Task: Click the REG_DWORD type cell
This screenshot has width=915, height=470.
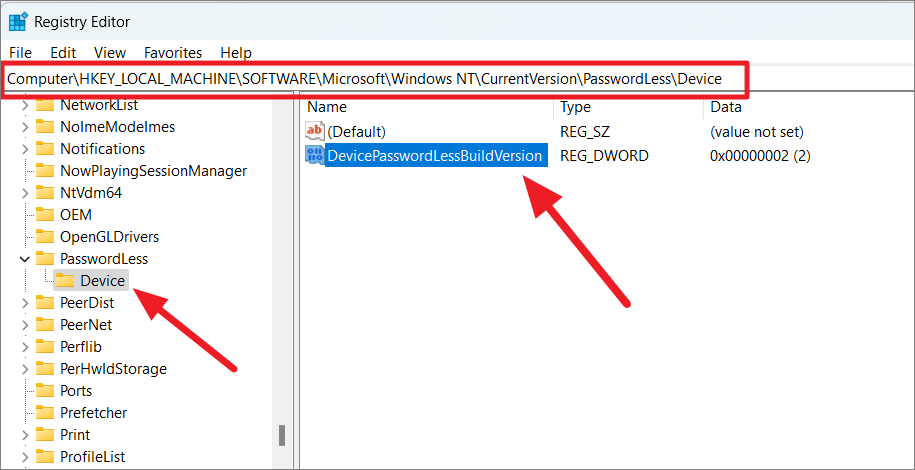Action: tap(604, 156)
